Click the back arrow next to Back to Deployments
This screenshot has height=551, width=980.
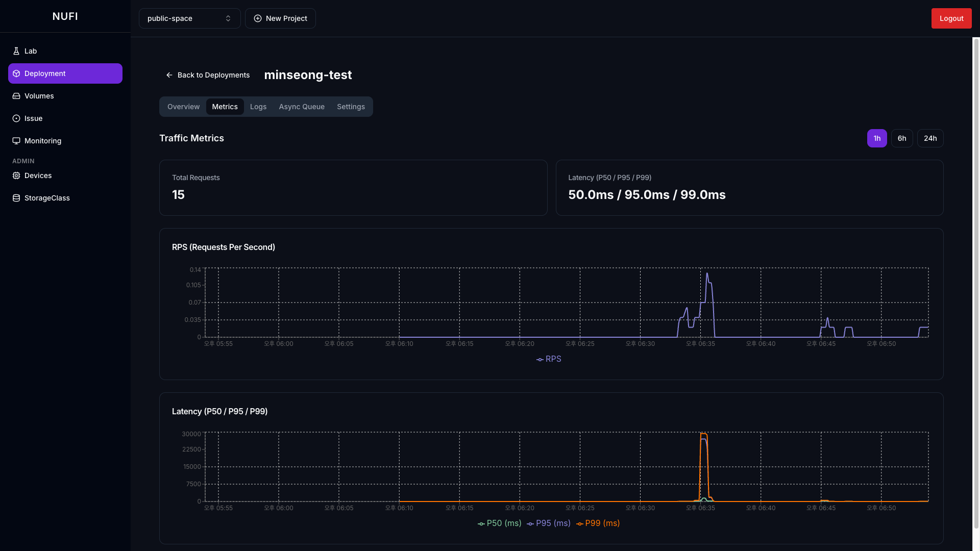(x=169, y=75)
